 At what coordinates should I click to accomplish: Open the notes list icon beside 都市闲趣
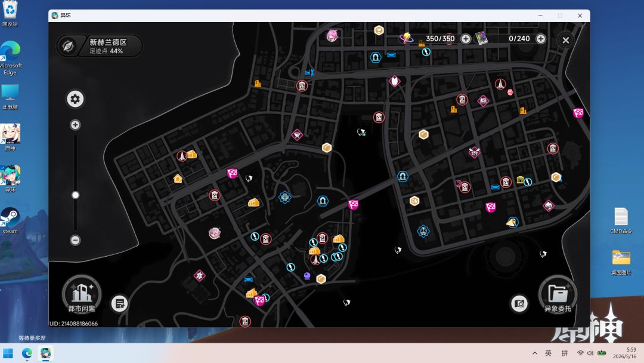pyautogui.click(x=119, y=304)
